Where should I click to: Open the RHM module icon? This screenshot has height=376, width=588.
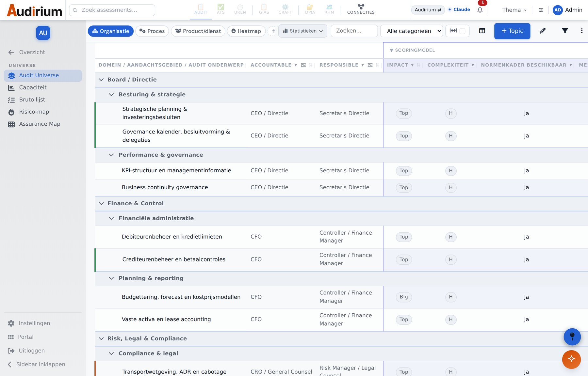click(329, 9)
